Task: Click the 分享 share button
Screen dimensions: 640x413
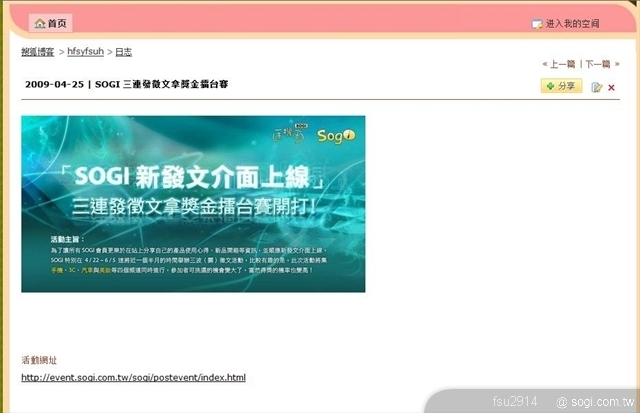Action: (561, 86)
